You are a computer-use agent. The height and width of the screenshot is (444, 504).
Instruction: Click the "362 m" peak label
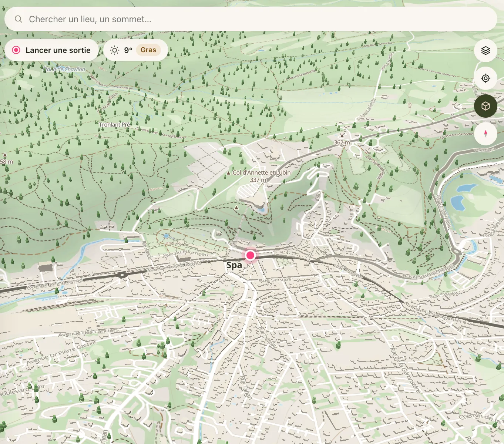click(x=342, y=142)
